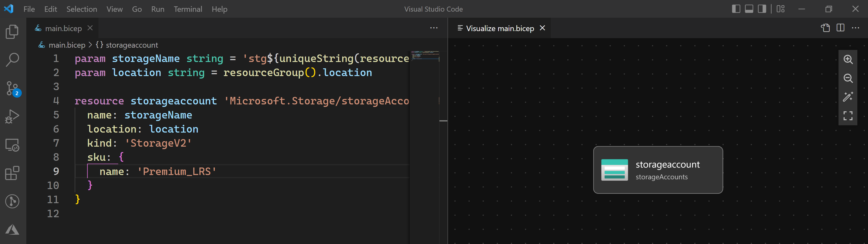
Task: Open the File menu
Action: pos(29,9)
